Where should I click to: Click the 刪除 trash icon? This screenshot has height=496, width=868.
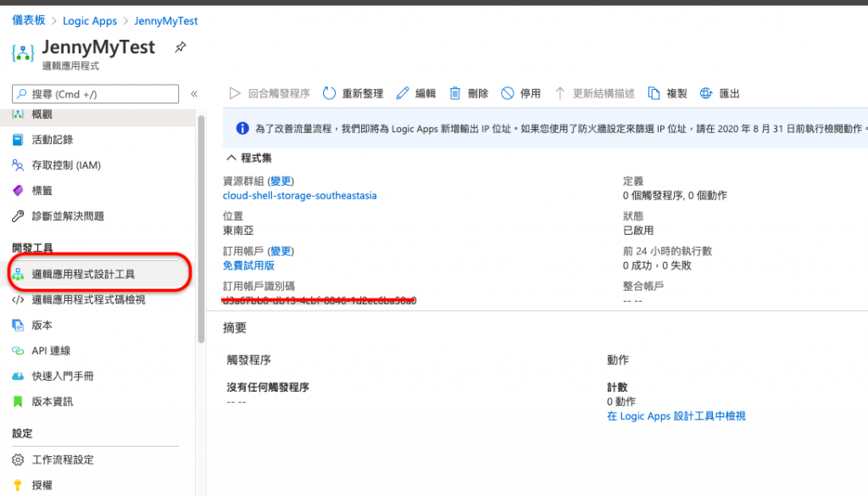coord(454,93)
